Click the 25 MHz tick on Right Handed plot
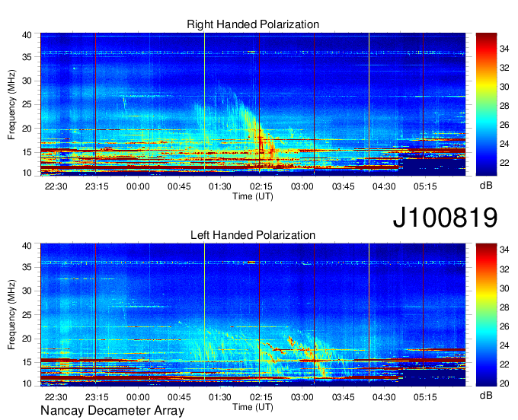 click(x=27, y=104)
